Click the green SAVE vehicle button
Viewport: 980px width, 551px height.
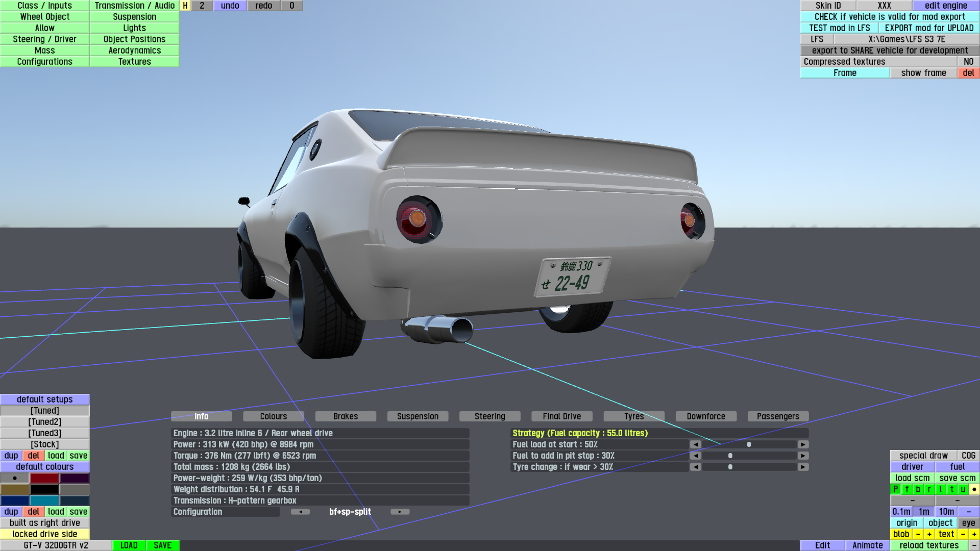pos(163,545)
